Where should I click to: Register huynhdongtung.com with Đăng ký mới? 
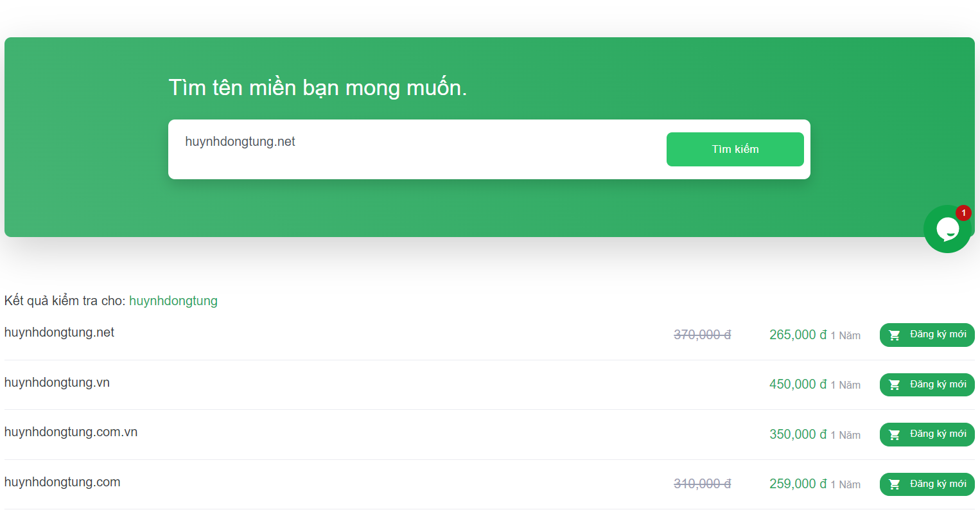[x=927, y=484]
